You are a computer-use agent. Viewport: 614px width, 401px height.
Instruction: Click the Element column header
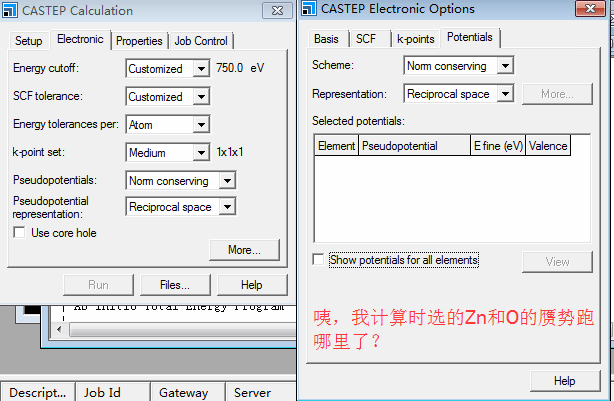337,146
